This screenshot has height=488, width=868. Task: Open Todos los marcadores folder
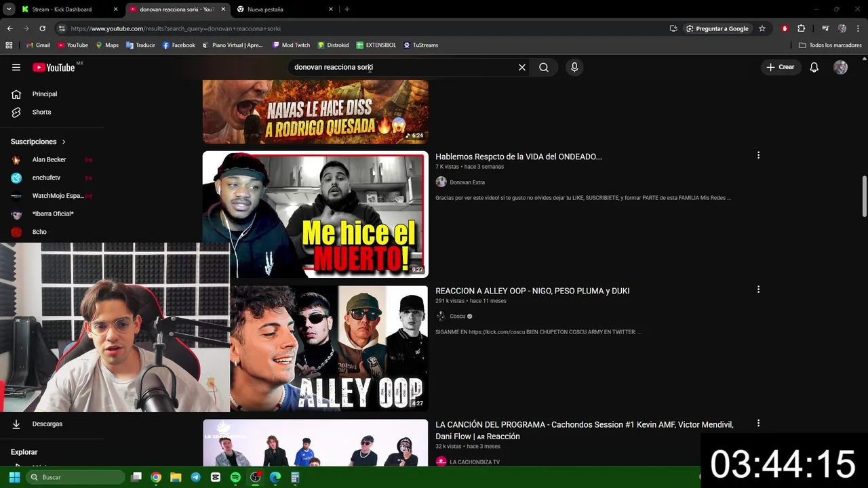tap(830, 45)
